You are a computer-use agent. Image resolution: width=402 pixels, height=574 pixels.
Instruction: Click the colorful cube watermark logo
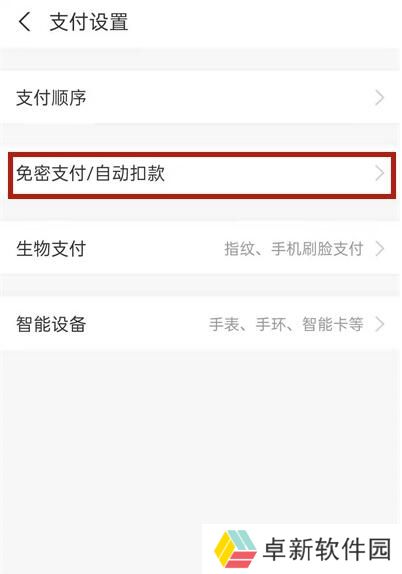coord(235,549)
